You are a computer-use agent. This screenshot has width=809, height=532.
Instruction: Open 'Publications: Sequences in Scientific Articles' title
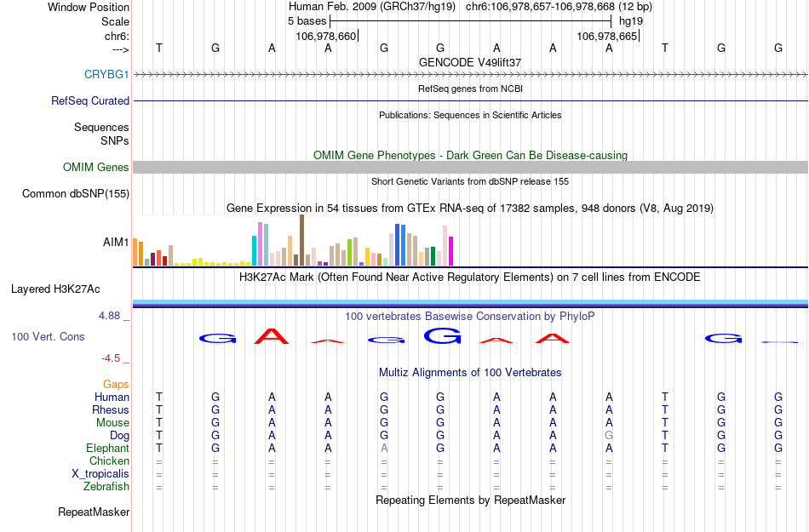470,115
